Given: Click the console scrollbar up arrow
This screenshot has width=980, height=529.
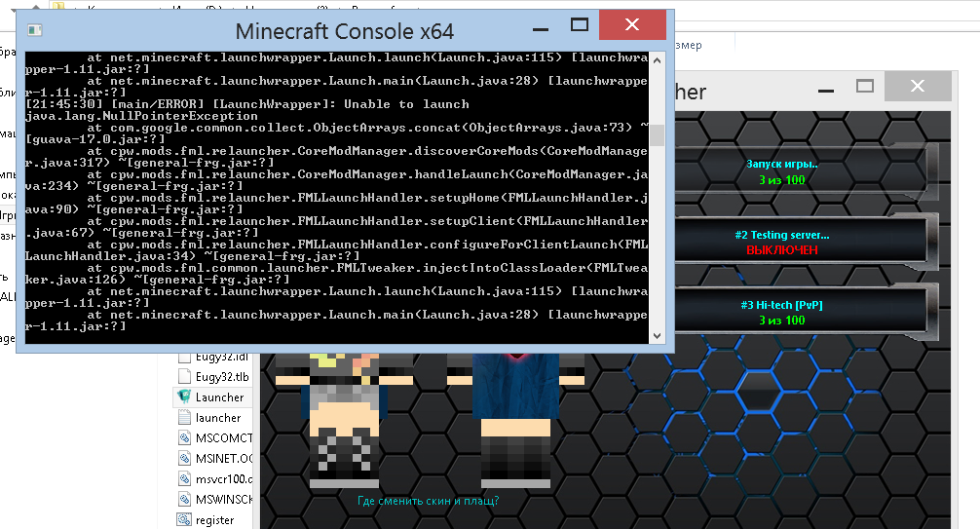Looking at the screenshot, I should click(x=658, y=57).
